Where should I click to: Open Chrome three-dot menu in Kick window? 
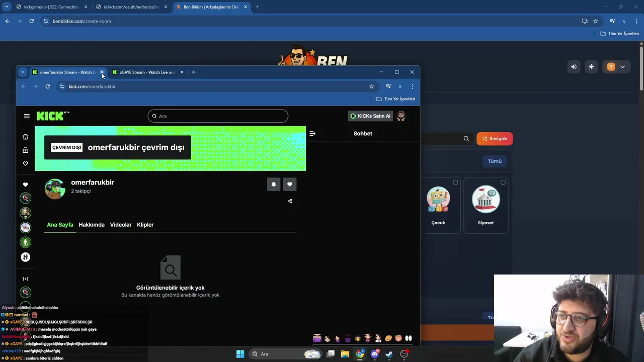tap(413, 86)
